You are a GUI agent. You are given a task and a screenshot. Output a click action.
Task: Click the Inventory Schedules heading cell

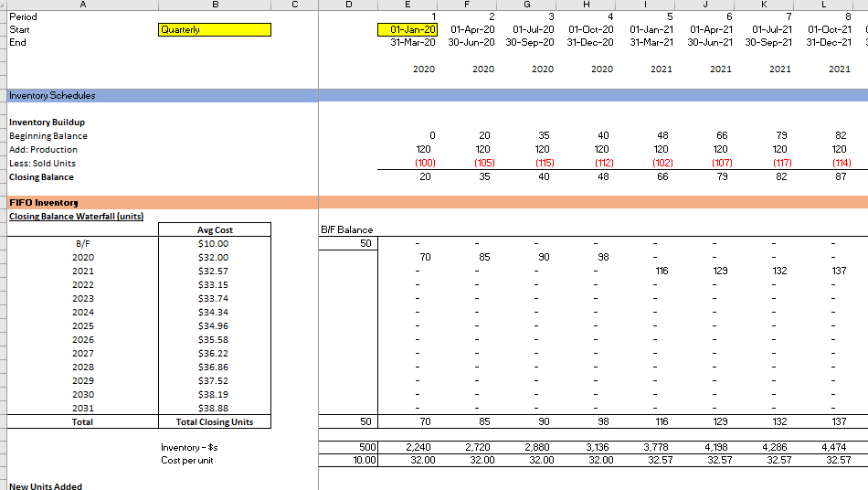(x=163, y=96)
